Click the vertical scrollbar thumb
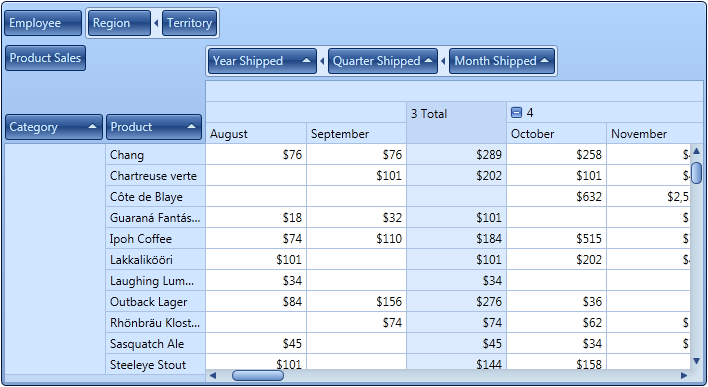This screenshot has width=708, height=387. tap(696, 173)
